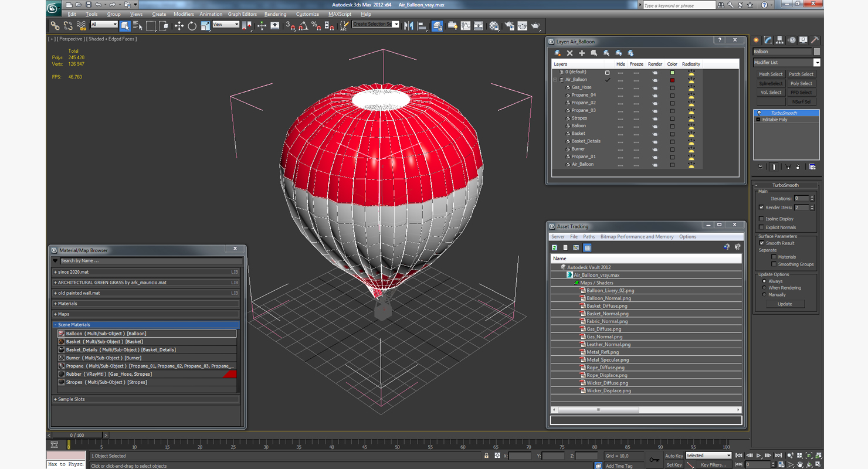Viewport: 868px width, 469px height.
Task: Open Create Selection Set dropdown
Action: (375, 25)
